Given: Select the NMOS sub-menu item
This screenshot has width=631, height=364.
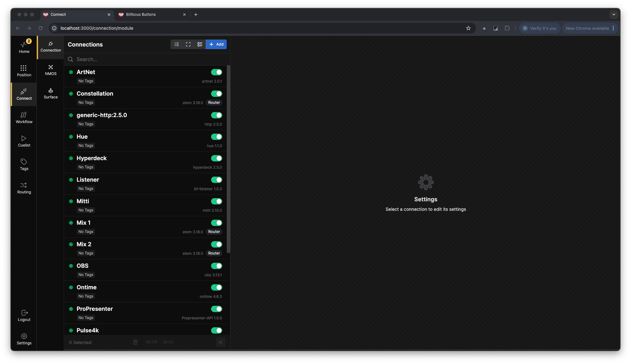Looking at the screenshot, I should [x=51, y=70].
